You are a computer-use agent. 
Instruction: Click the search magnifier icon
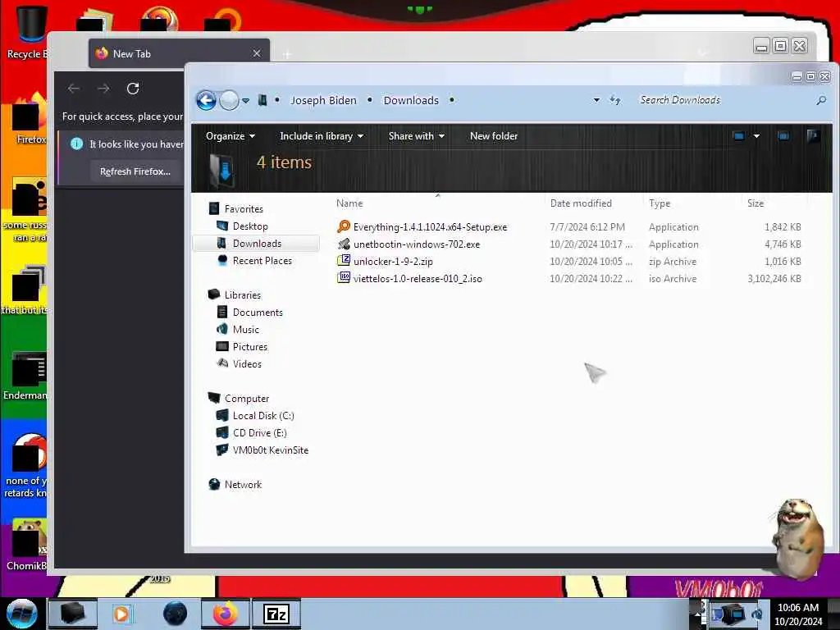820,100
